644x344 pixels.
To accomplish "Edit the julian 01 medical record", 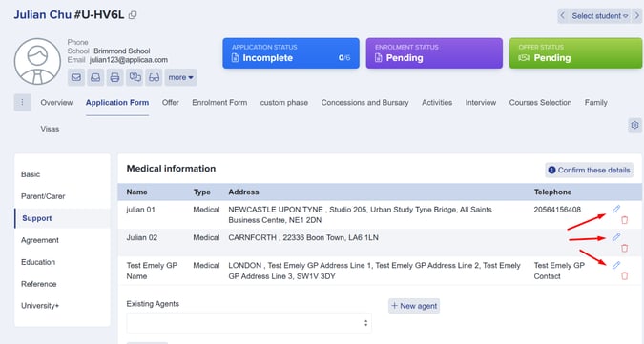I will (616, 209).
